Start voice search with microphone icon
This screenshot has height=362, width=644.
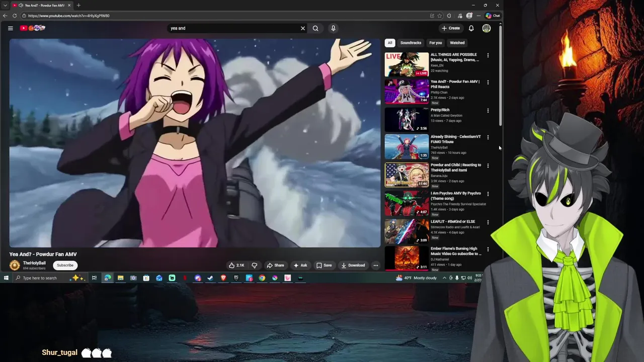[x=333, y=28]
